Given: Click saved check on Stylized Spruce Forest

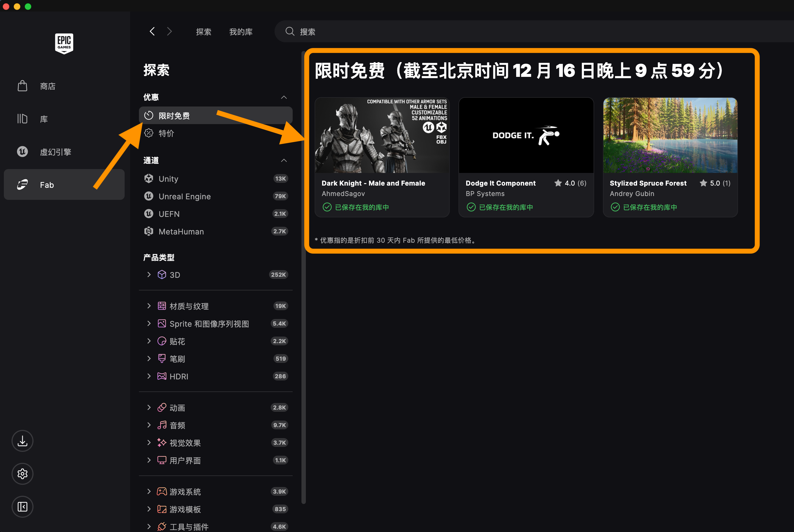Looking at the screenshot, I should click(x=615, y=207).
